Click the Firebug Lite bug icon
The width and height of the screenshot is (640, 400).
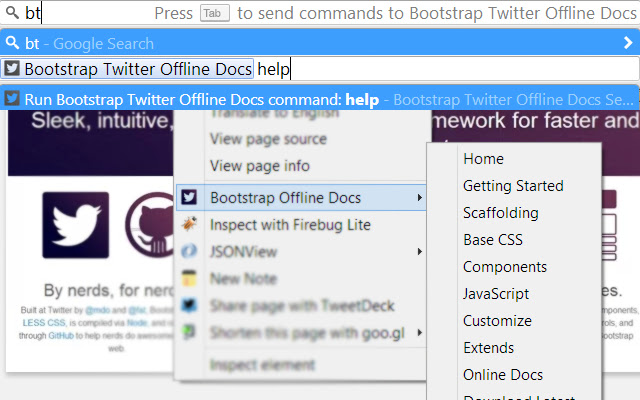coord(189,225)
